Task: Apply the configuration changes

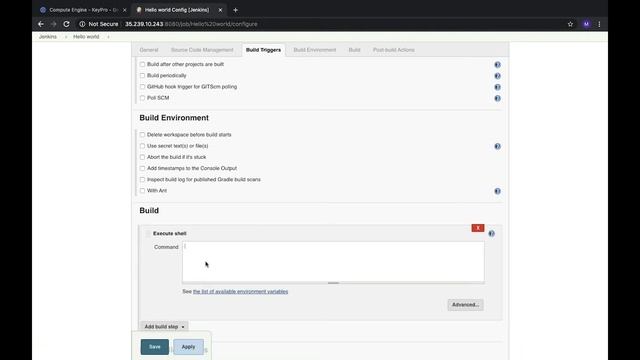Action: tap(188, 347)
